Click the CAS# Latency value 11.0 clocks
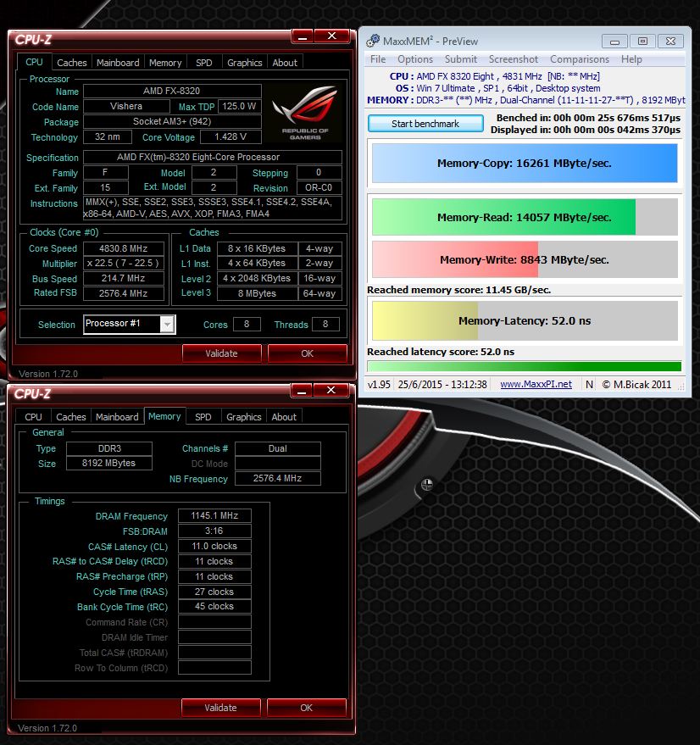This screenshot has width=700, height=745. pos(214,546)
